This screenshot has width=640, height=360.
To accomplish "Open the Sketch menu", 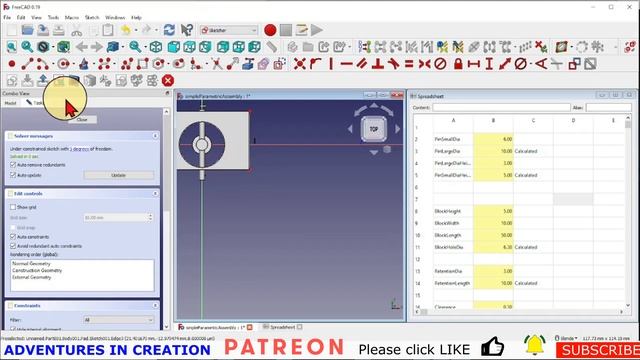I will click(92, 18).
